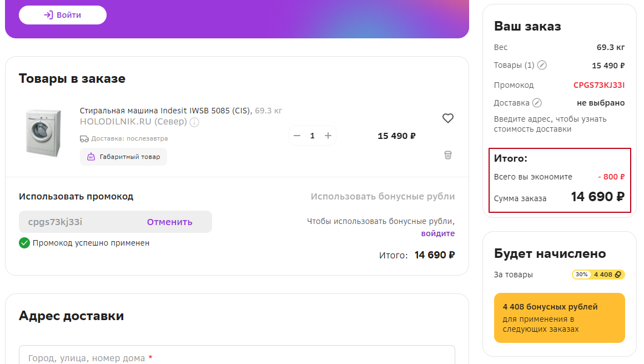Add washing machine to favorites with heart icon

pyautogui.click(x=448, y=118)
